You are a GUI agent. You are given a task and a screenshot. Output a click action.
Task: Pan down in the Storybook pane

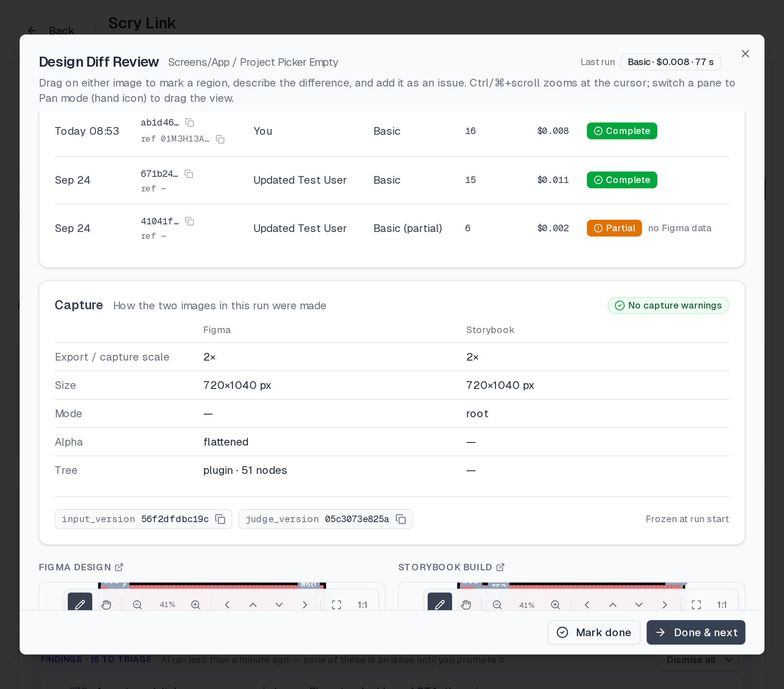point(639,605)
